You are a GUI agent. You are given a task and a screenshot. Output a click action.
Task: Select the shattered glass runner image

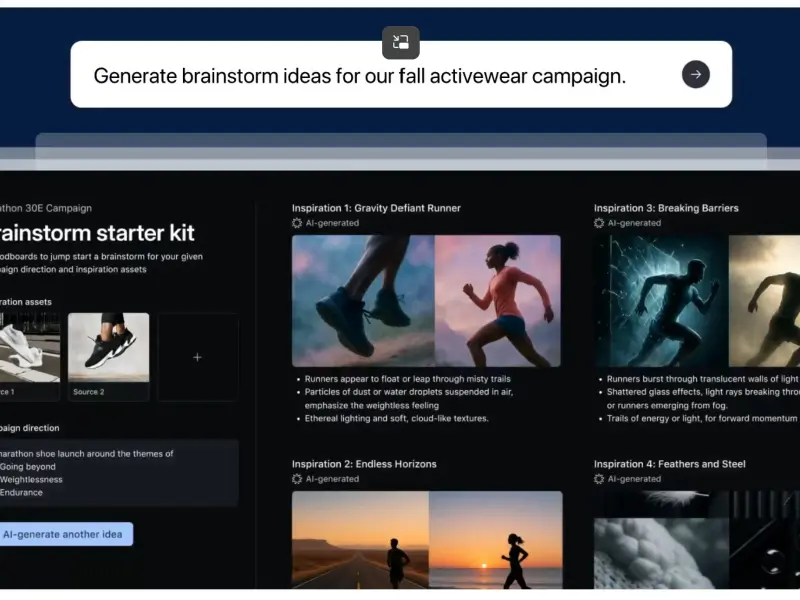[x=661, y=301]
